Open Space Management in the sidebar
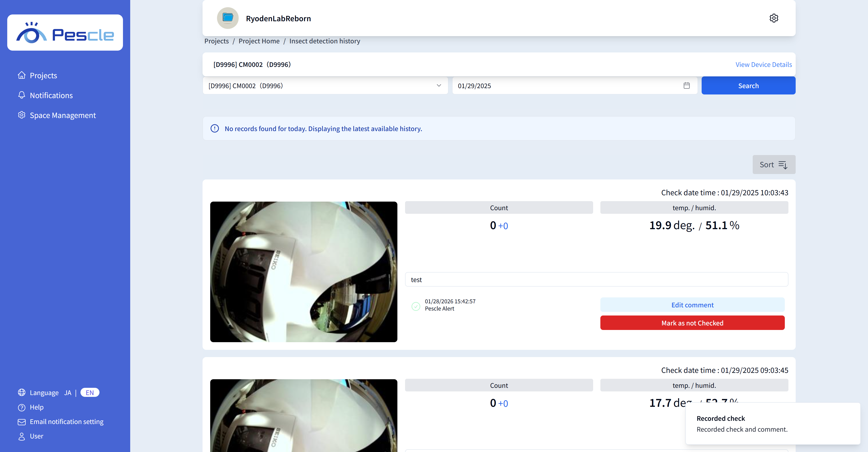 [x=63, y=115]
